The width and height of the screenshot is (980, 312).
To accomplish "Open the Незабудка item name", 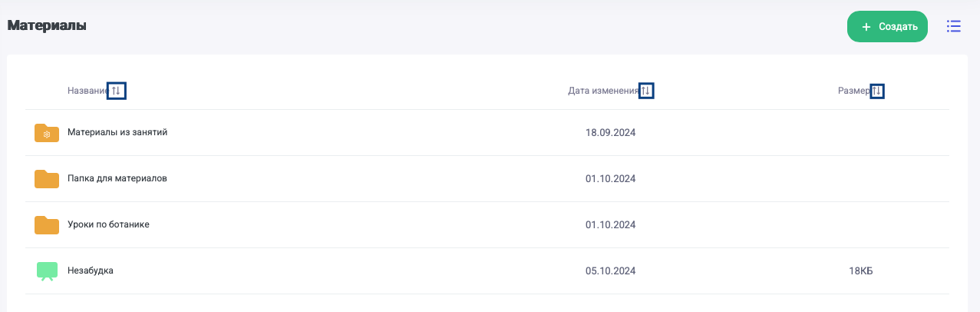I will point(91,271).
